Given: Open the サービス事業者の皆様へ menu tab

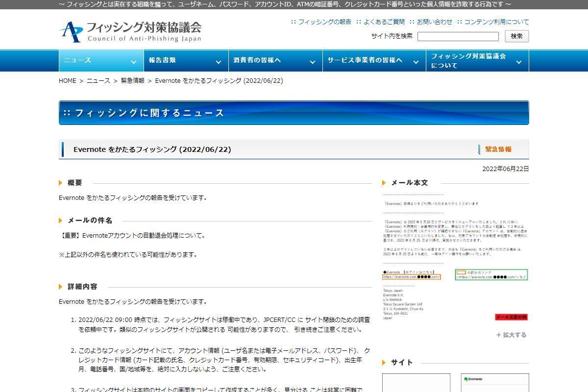Looking at the screenshot, I should tap(374, 61).
